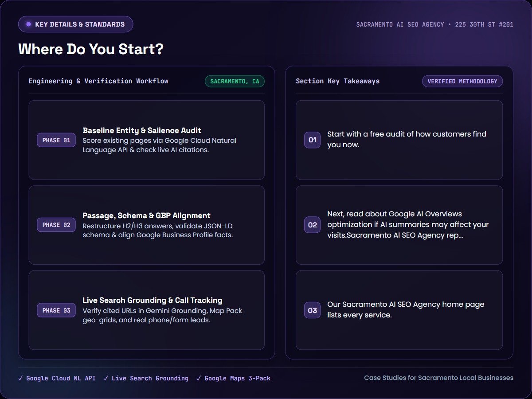
Task: Click the Verify cited URLs description
Action: [x=162, y=315]
